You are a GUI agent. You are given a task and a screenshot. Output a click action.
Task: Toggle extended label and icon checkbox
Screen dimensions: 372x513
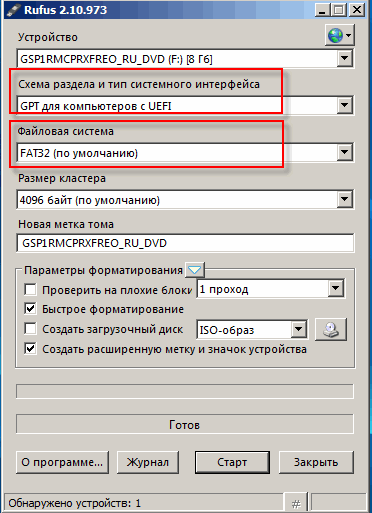click(x=30, y=349)
